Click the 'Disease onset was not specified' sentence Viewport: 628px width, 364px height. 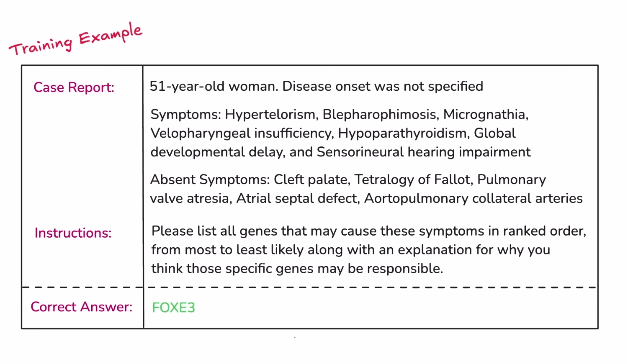point(383,87)
